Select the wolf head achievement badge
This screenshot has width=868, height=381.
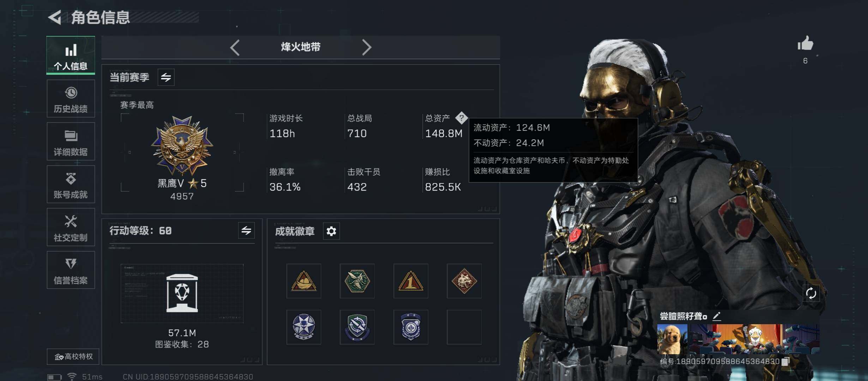click(464, 281)
